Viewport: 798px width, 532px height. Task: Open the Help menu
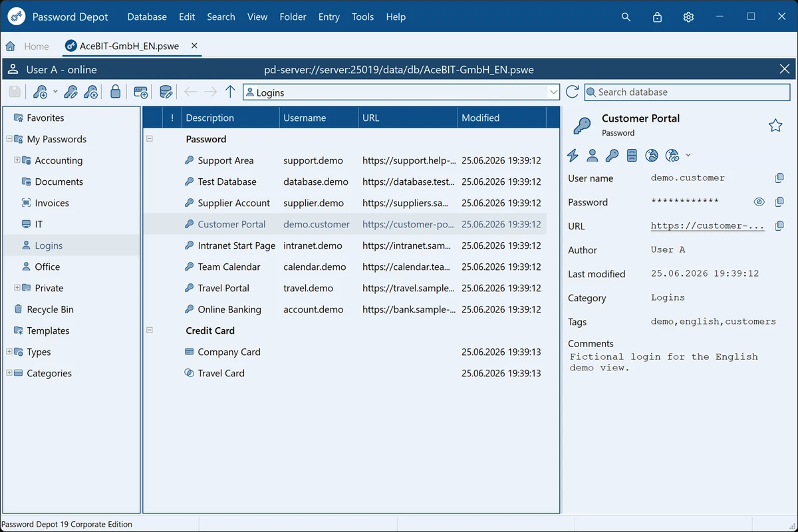point(396,17)
